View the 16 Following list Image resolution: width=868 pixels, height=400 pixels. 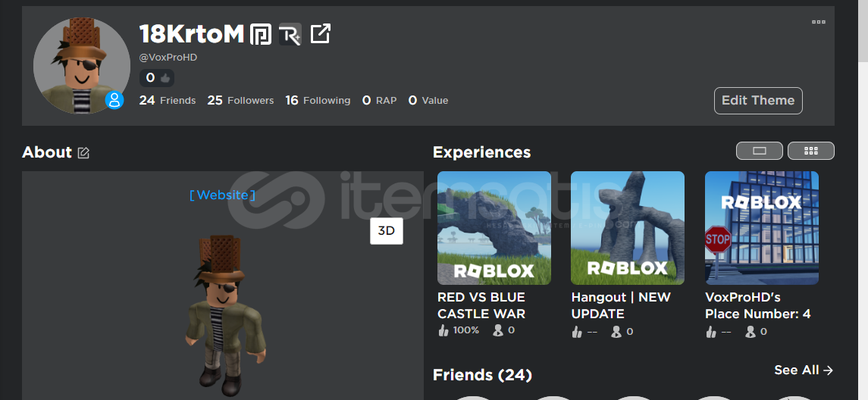[318, 100]
